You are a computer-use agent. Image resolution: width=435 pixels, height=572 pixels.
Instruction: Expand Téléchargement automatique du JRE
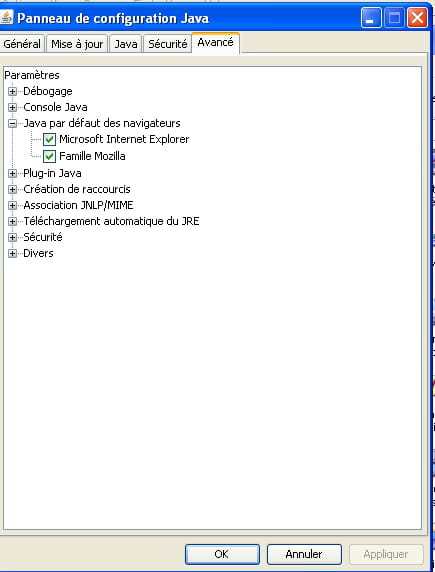(12, 221)
